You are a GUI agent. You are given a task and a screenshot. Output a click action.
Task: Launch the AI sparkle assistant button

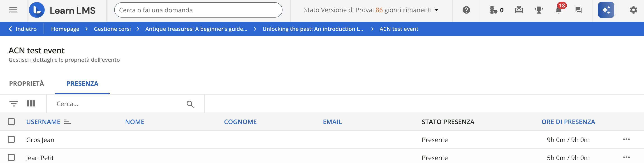click(606, 10)
